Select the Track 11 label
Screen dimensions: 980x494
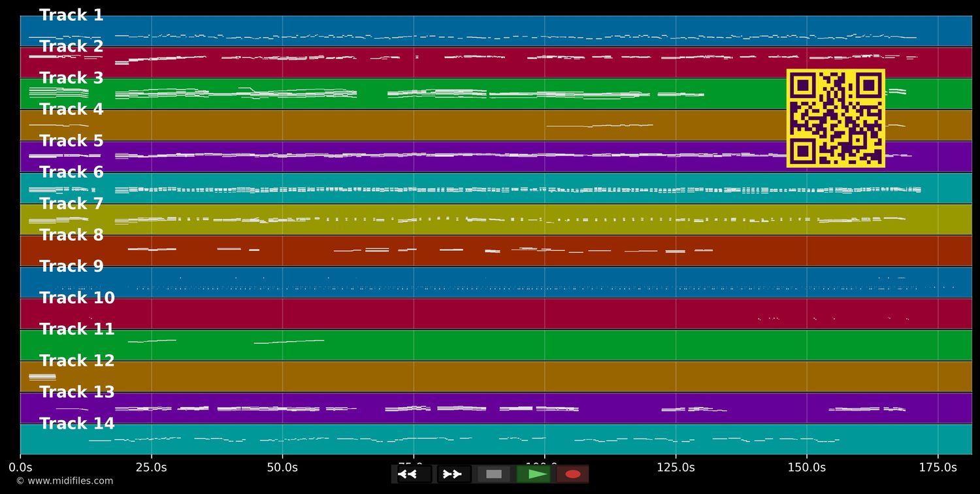(x=77, y=329)
